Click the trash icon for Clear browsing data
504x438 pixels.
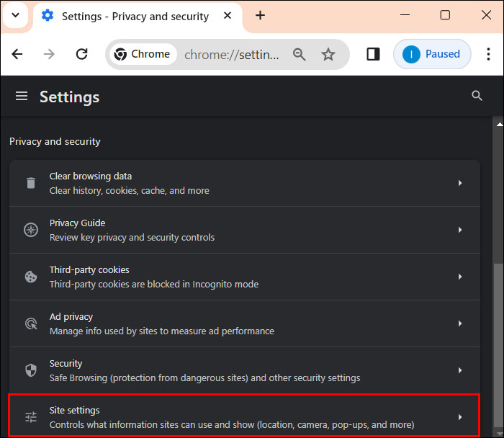(x=31, y=183)
